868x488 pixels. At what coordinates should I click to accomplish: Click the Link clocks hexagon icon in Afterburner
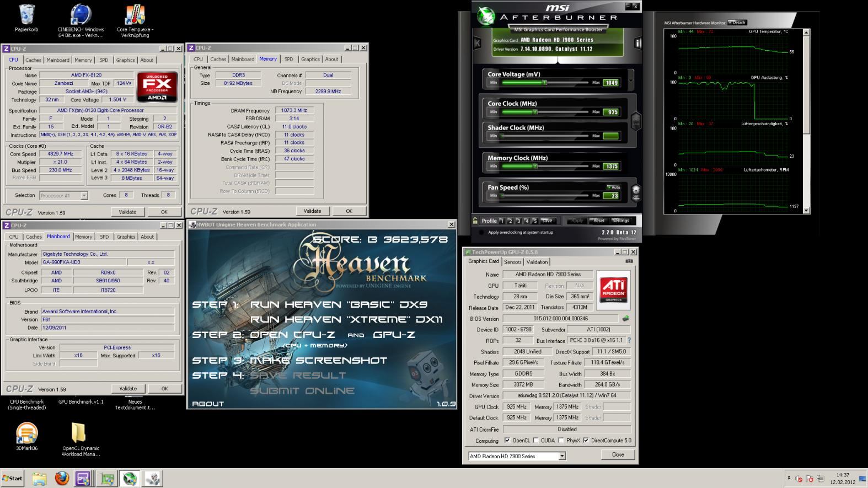635,121
